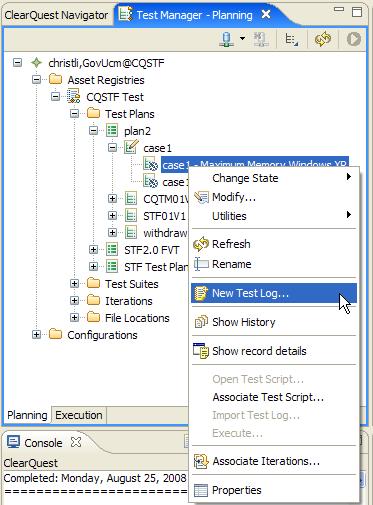This screenshot has height=505, width=373.
Task: Collapse the case1 test case node
Action: tap(113, 148)
